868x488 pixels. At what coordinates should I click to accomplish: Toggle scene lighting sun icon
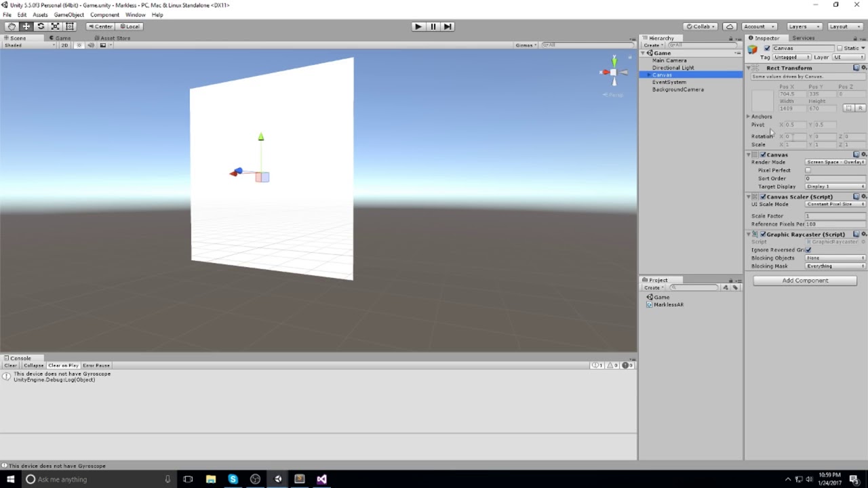(x=79, y=45)
